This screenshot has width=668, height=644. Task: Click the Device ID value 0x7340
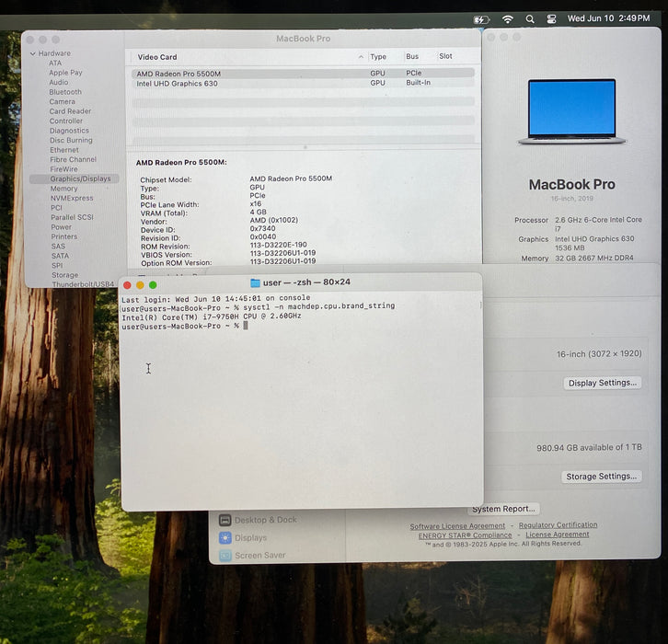coord(263,229)
